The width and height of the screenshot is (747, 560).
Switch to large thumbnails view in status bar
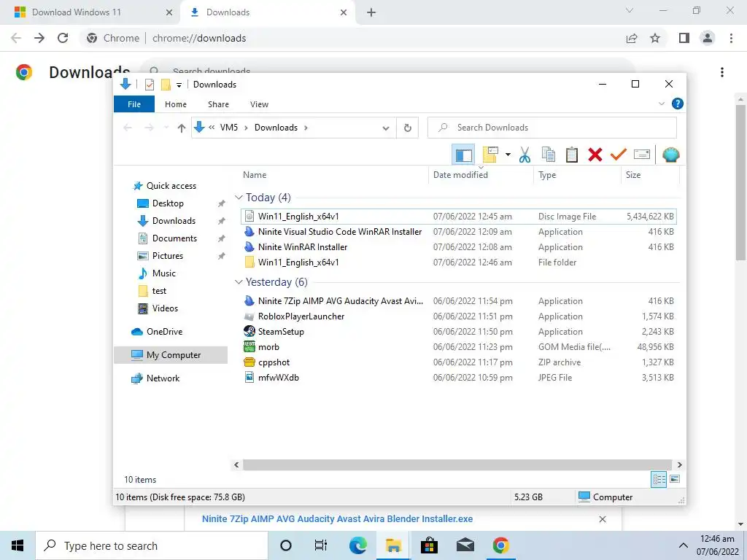coord(675,479)
